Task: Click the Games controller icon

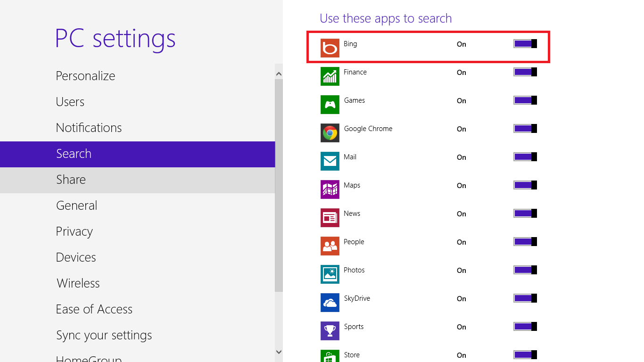Action: 330,105
